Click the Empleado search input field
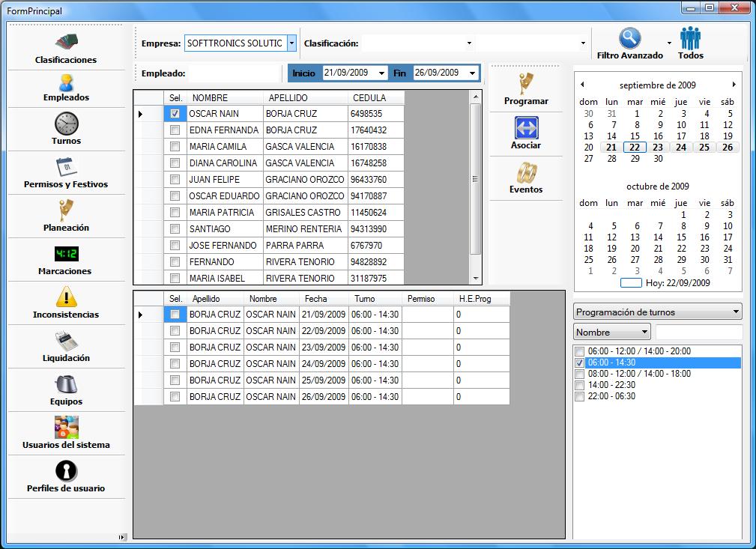This screenshot has width=756, height=549. (232, 73)
